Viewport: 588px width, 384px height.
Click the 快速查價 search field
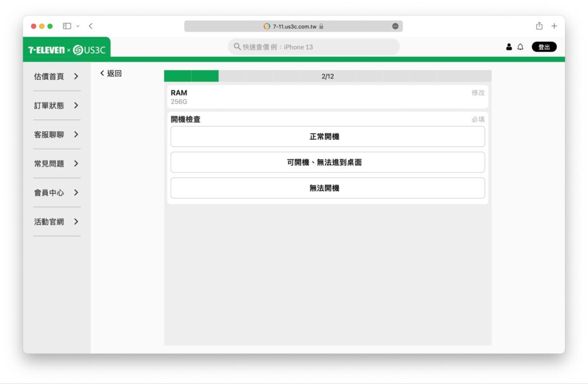click(x=314, y=47)
